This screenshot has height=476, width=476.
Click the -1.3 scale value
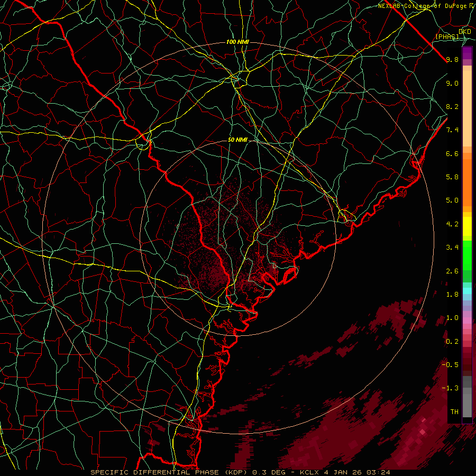[x=450, y=388]
